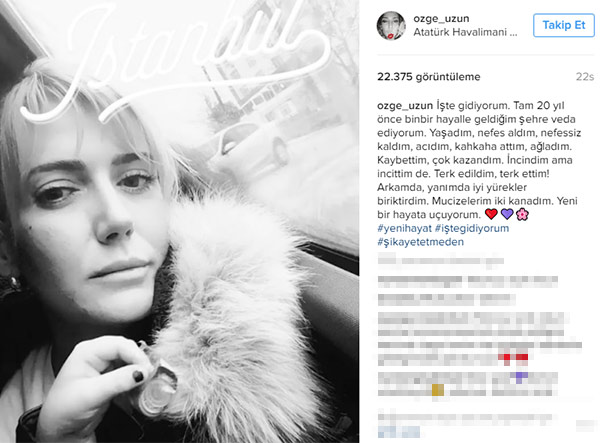600x443 pixels.
Task: Open the blurred blue link at bottom
Action: click(x=398, y=432)
